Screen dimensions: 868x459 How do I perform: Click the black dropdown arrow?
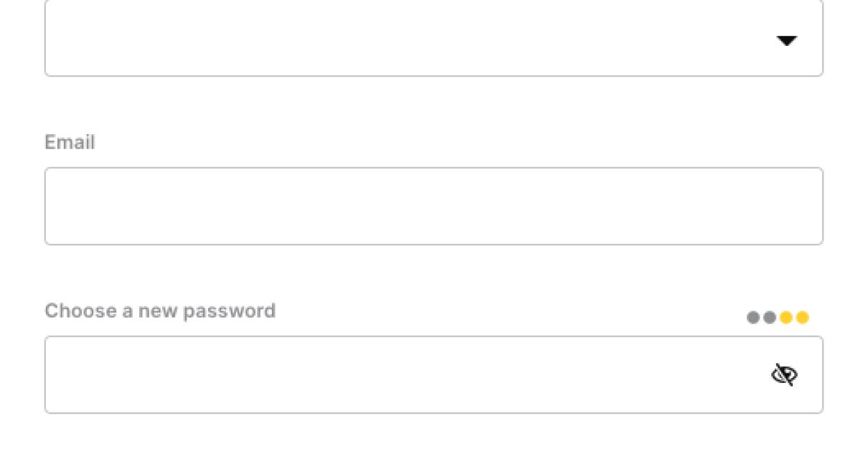point(787,41)
